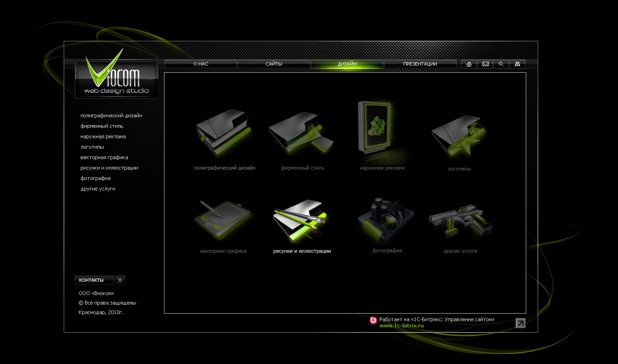This screenshot has height=364, width=618.
Task: Select the pencil icon for рисунки и иллюстрации
Action: pyautogui.click(x=301, y=219)
